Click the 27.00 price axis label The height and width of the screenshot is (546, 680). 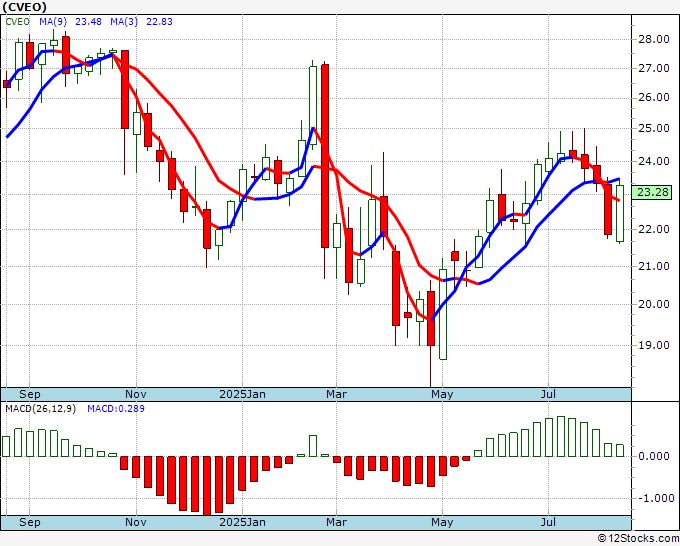pyautogui.click(x=654, y=69)
